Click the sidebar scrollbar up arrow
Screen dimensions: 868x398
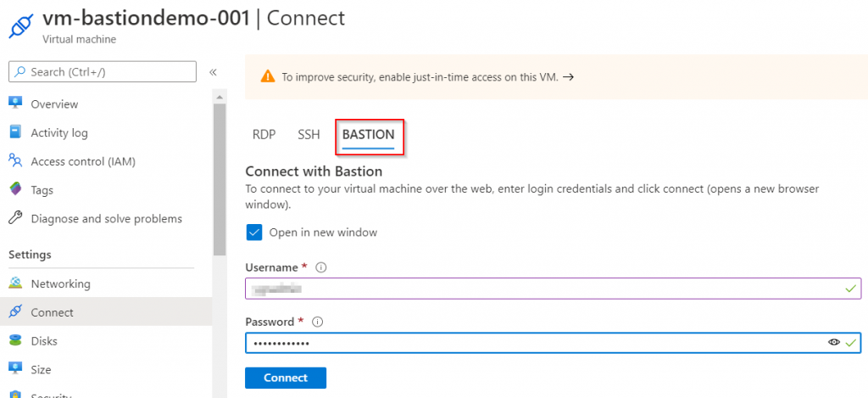tap(220, 97)
